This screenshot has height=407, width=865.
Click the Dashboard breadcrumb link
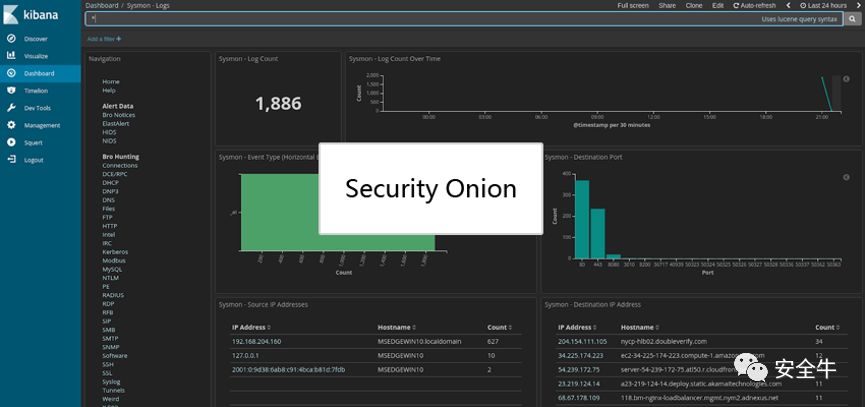(x=102, y=6)
